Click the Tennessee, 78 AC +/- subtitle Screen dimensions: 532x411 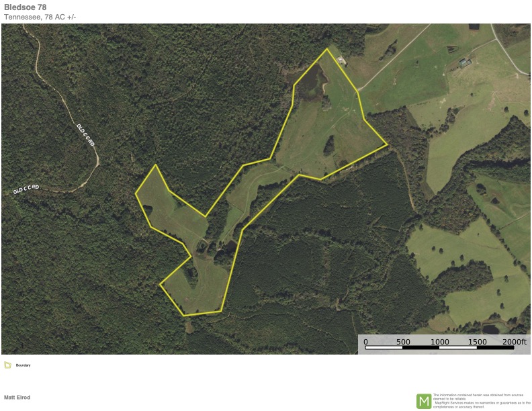(40, 17)
